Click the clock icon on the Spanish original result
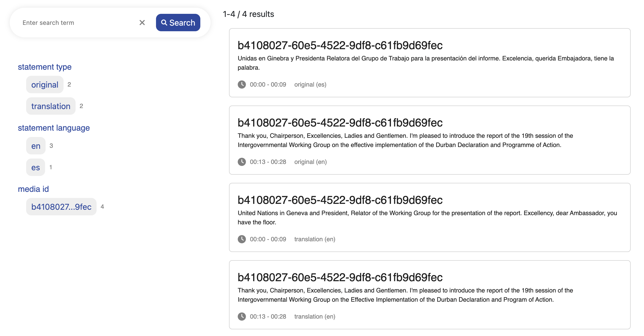The width and height of the screenshot is (644, 336). pos(242,85)
